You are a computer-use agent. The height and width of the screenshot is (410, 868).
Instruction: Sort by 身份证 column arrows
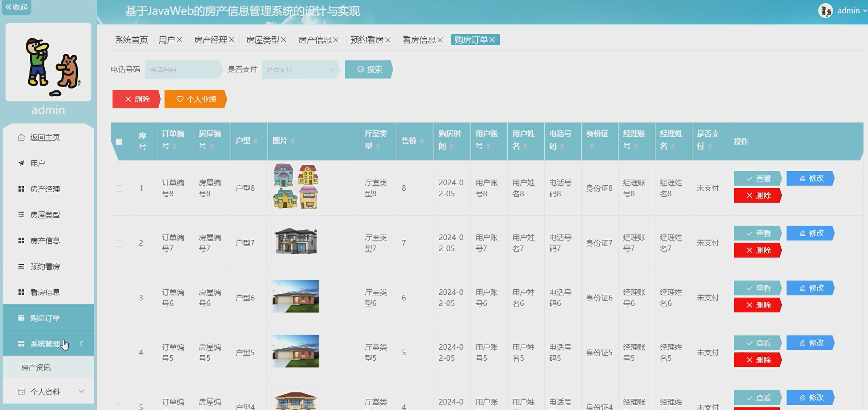click(x=591, y=147)
